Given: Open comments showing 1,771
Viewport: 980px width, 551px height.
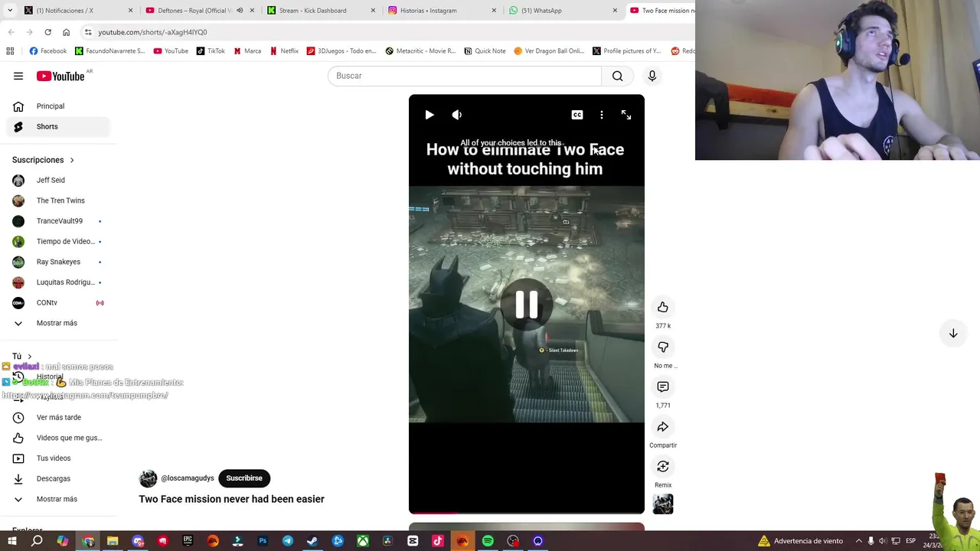Looking at the screenshot, I should 663,386.
